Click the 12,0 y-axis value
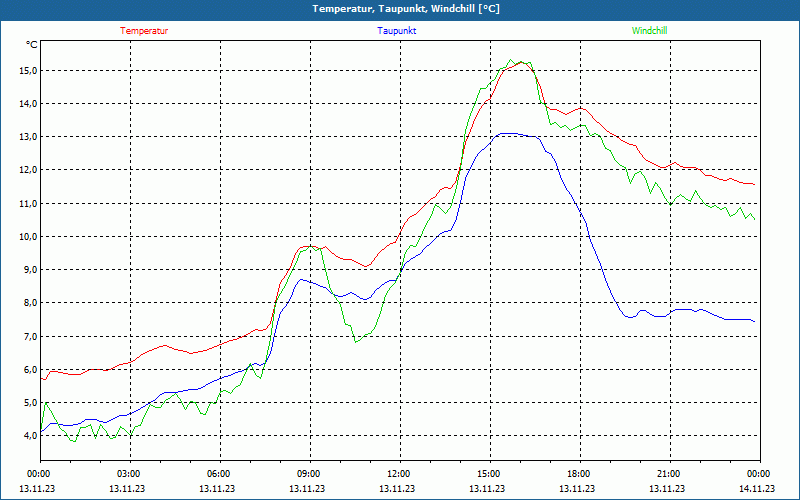The width and height of the screenshot is (800, 500). (29, 170)
